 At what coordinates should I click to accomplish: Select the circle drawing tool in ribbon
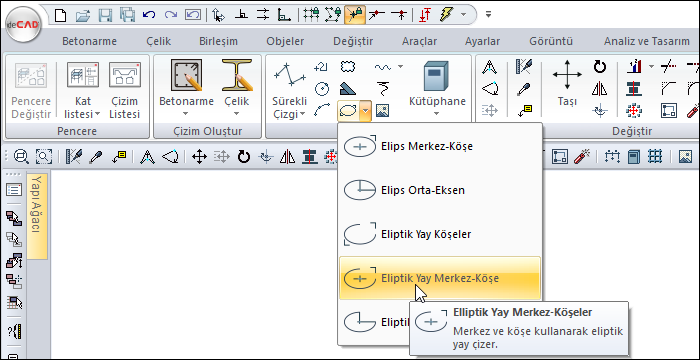point(321,88)
